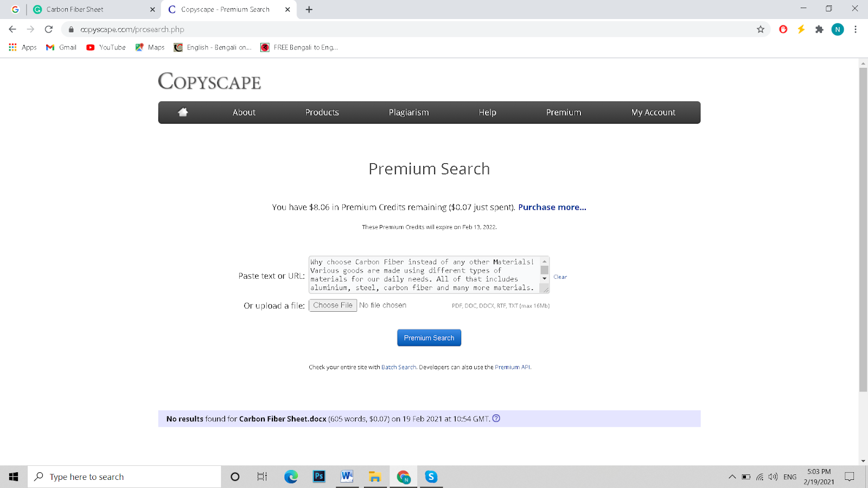Image resolution: width=868 pixels, height=488 pixels.
Task: Click the yellow lightning extension icon
Action: coord(801,29)
